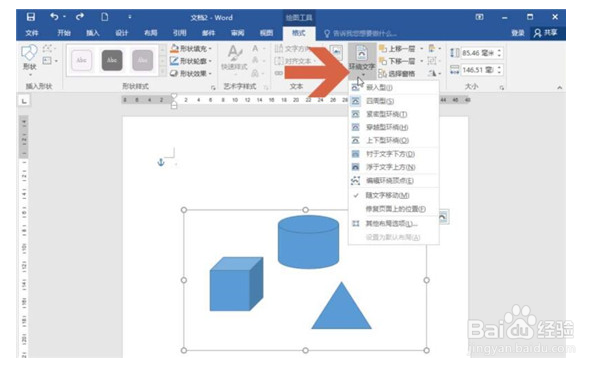Viewport: 609px width, 370px height.
Task: Click the top Text Fill A icon
Action: pos(255,49)
